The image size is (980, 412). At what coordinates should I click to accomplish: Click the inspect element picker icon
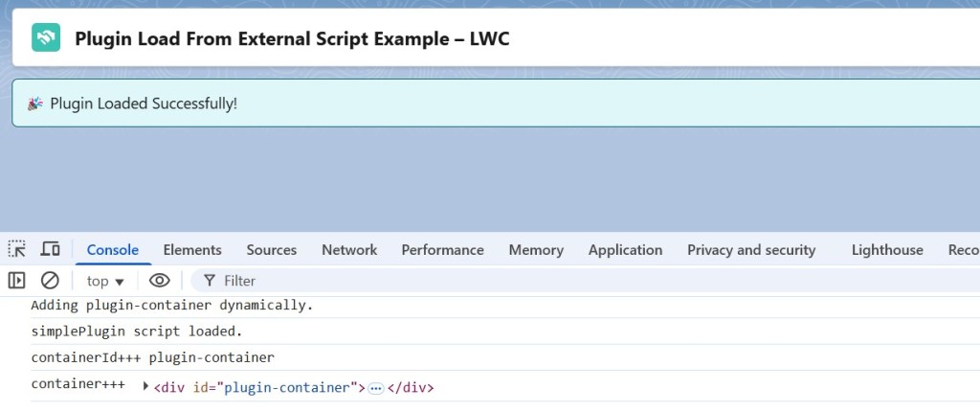click(x=17, y=249)
